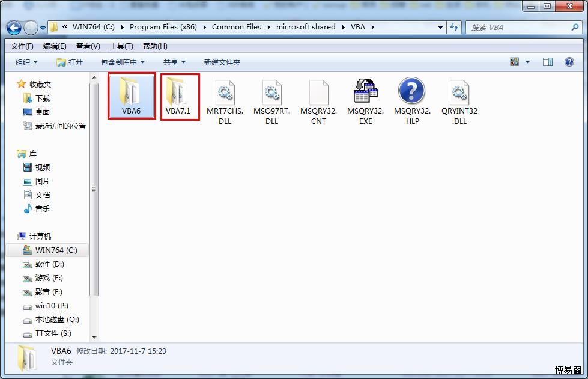Select the MRT7CHS.DLL file icon

pyautogui.click(x=225, y=92)
